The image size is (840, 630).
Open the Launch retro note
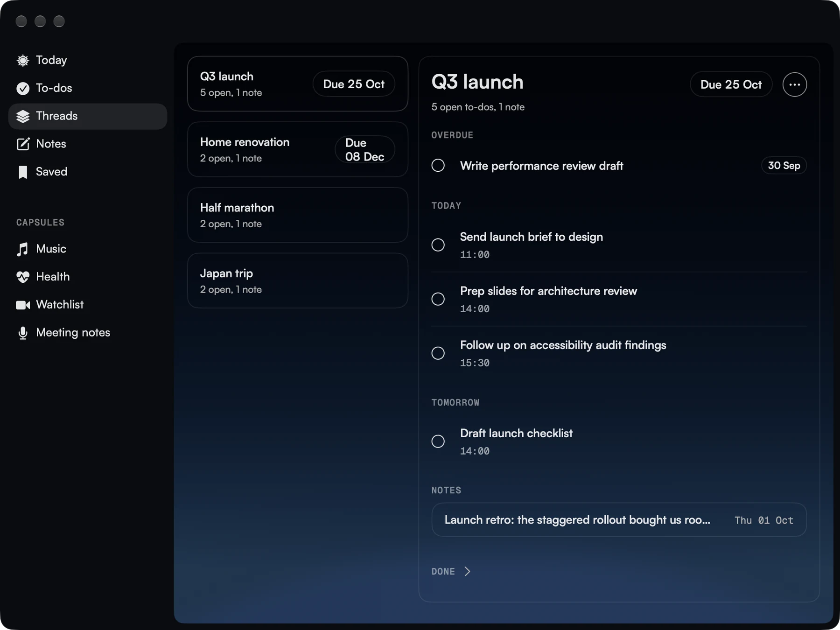pyautogui.click(x=619, y=520)
